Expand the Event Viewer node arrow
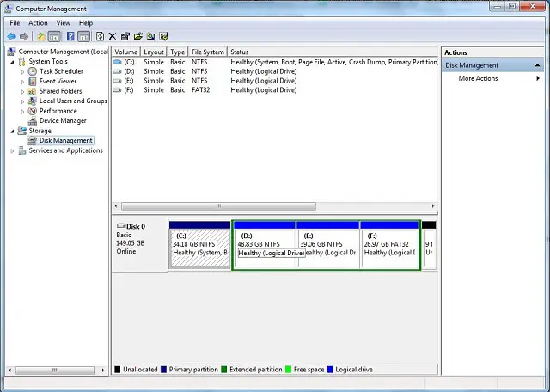550x392 pixels. pyautogui.click(x=23, y=82)
